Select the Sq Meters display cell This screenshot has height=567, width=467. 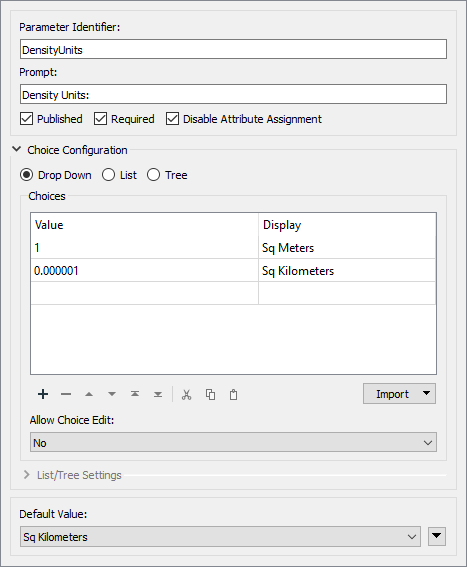click(347, 248)
